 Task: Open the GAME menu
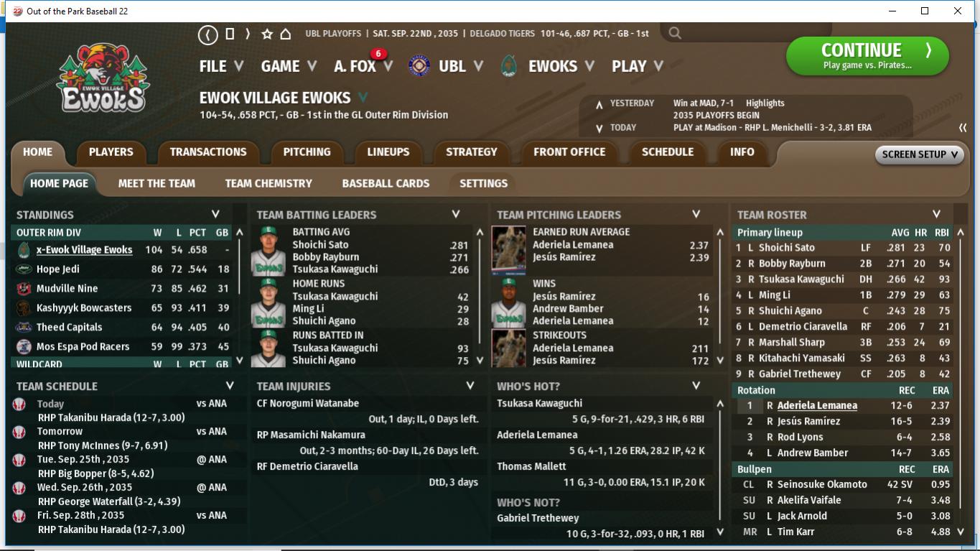coord(289,66)
